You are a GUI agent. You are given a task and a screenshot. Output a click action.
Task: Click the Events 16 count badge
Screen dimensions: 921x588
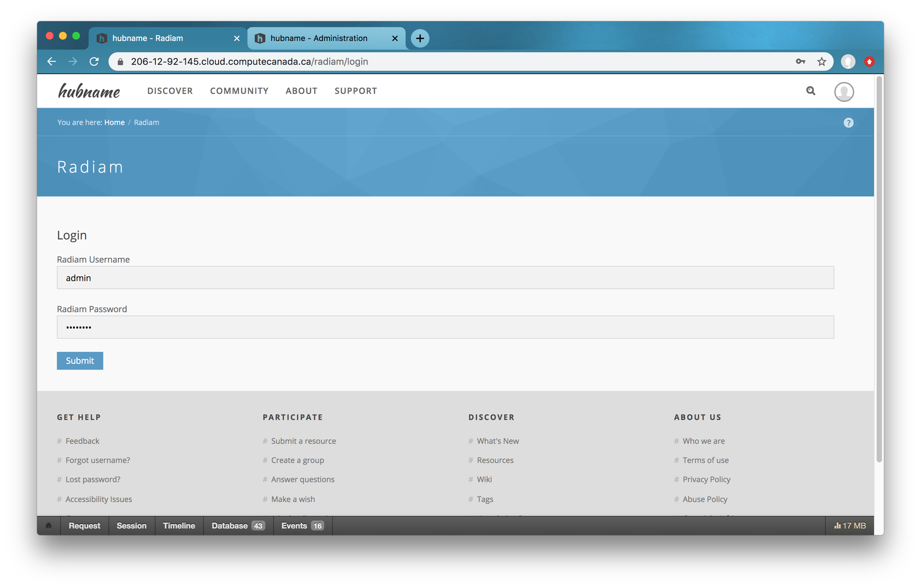317,526
